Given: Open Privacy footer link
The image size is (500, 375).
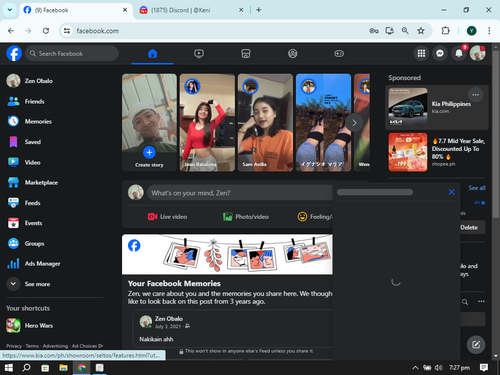Looking at the screenshot, I should coord(14,346).
